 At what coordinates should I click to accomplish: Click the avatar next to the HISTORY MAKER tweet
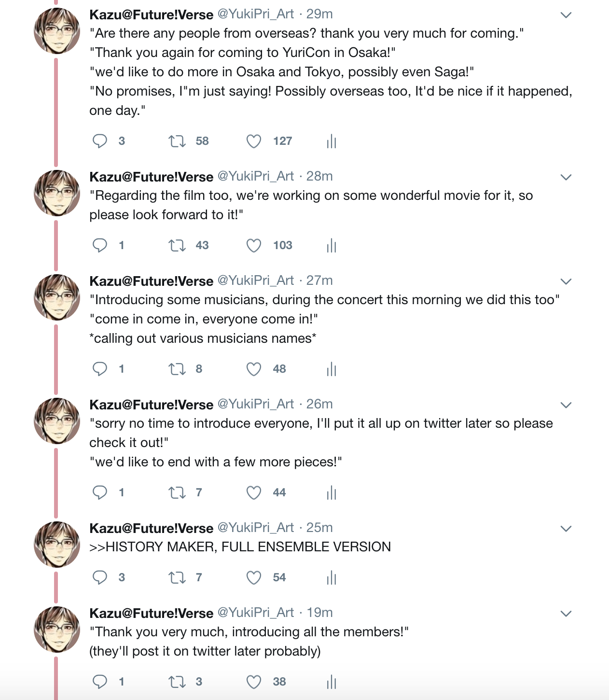click(57, 545)
